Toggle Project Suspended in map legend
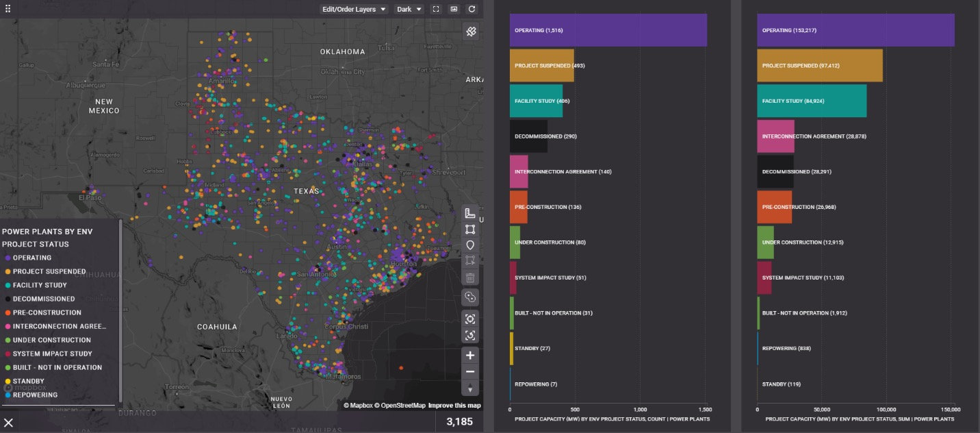The width and height of the screenshot is (980, 433). [49, 272]
